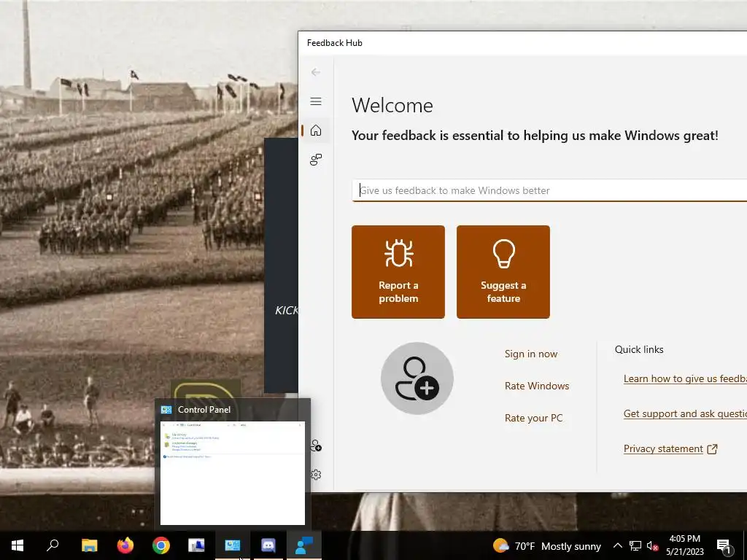Click the round add-user avatar picture
The image size is (747, 560).
point(417,378)
